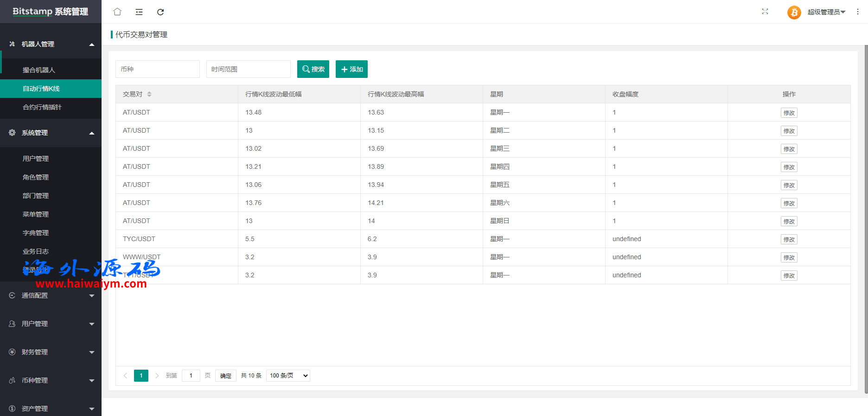Sort the 交易对 column using sort arrows
868x416 pixels.
point(149,94)
